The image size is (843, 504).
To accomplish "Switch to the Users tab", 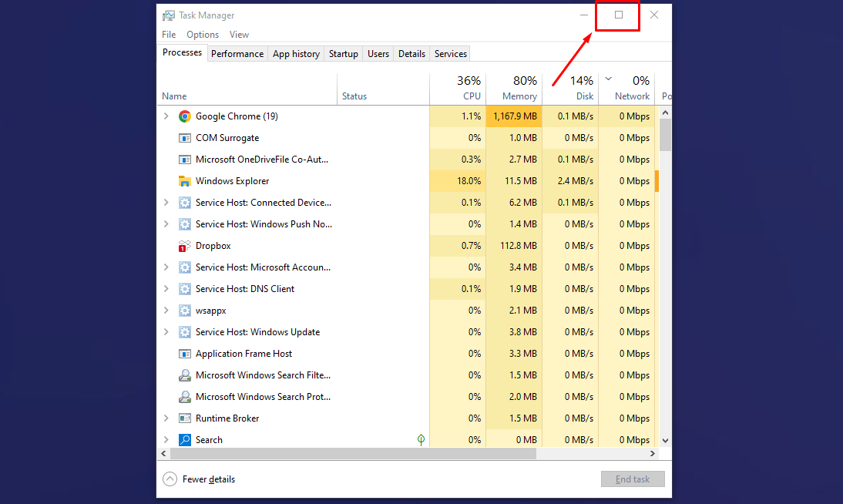I will (378, 54).
